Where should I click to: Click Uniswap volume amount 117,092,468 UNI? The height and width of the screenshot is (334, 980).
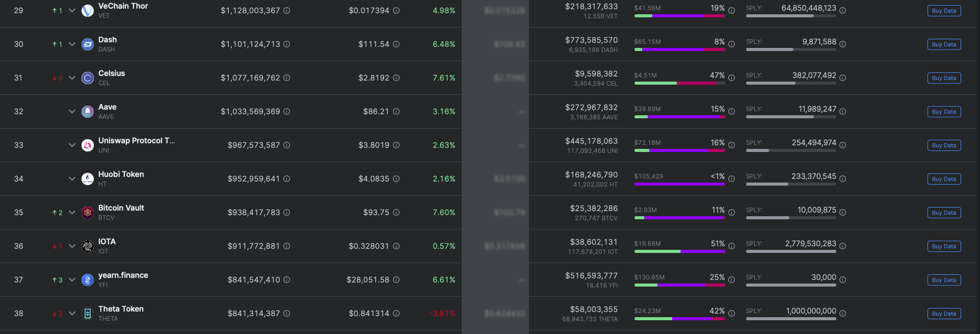point(592,151)
